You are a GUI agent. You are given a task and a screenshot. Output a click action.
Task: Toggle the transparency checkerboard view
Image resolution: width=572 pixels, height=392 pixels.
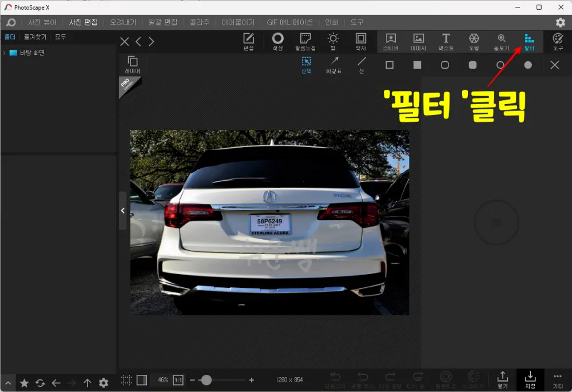[140, 379]
